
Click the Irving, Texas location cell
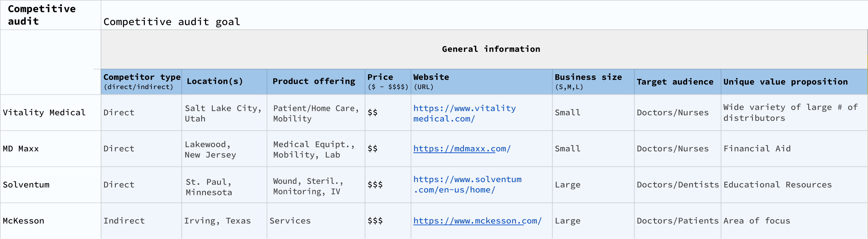[217, 221]
